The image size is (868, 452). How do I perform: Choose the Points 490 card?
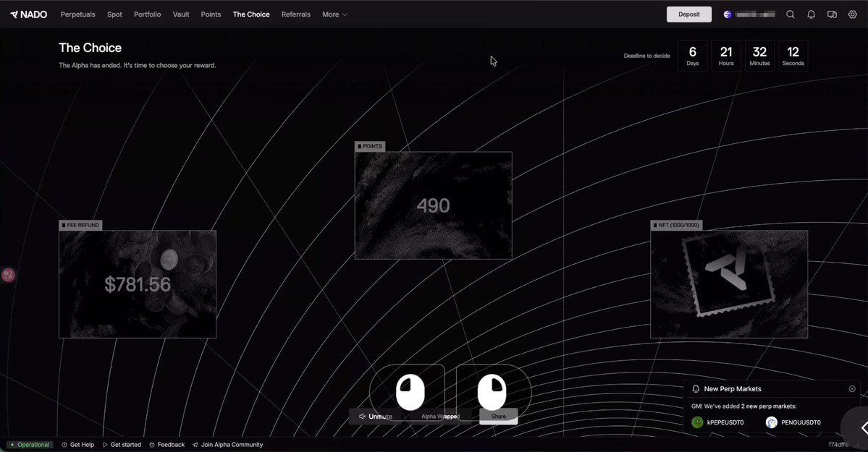point(434,205)
